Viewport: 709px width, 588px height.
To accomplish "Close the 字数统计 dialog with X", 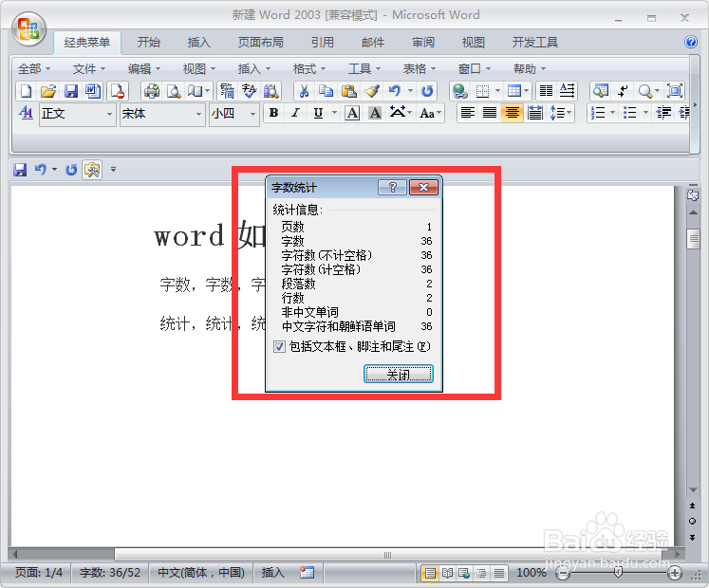I will pos(423,187).
